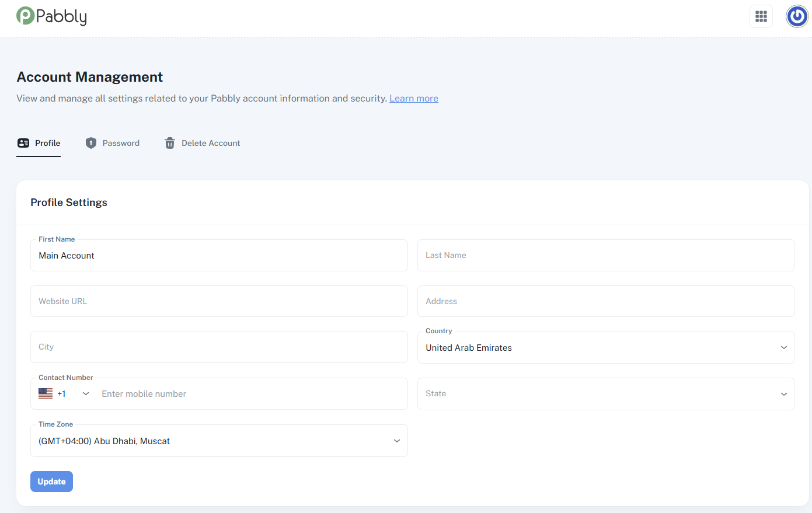Open the State dropdown
The image size is (812, 513).
coord(605,394)
